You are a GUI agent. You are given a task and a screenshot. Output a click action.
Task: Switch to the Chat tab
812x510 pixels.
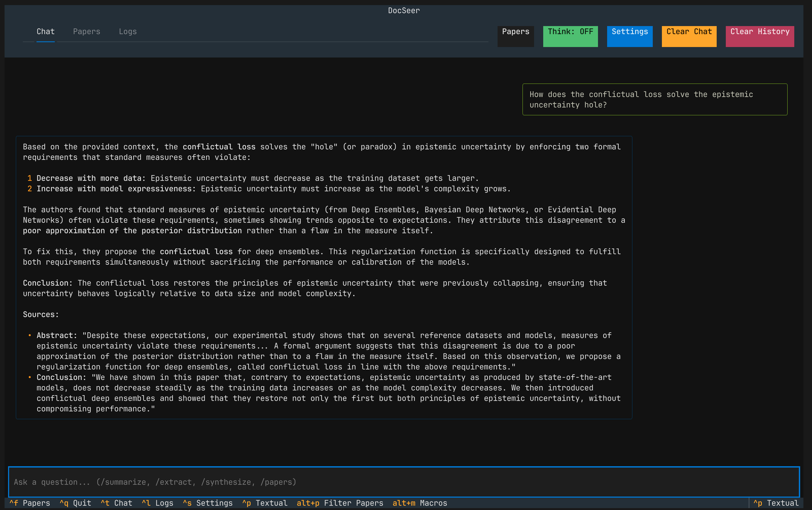(45, 32)
